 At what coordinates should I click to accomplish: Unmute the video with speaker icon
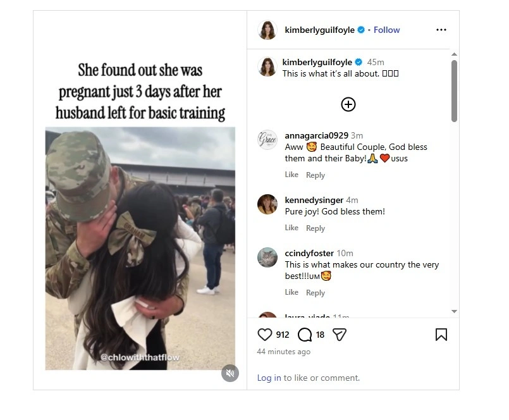(230, 373)
